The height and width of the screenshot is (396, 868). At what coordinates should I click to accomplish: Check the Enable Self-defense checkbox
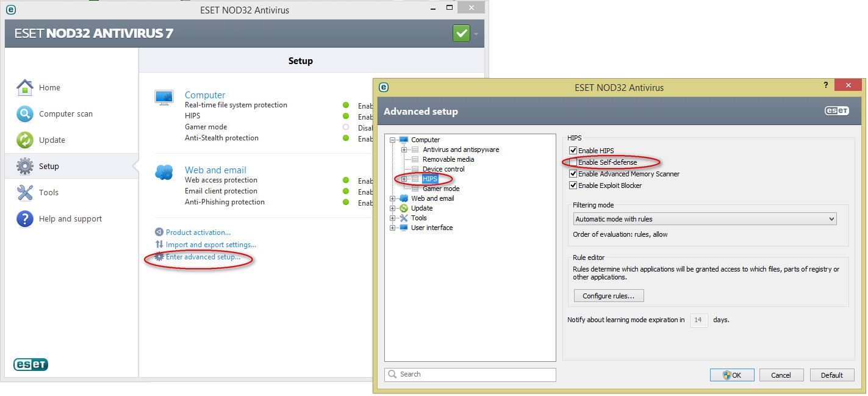coord(573,162)
